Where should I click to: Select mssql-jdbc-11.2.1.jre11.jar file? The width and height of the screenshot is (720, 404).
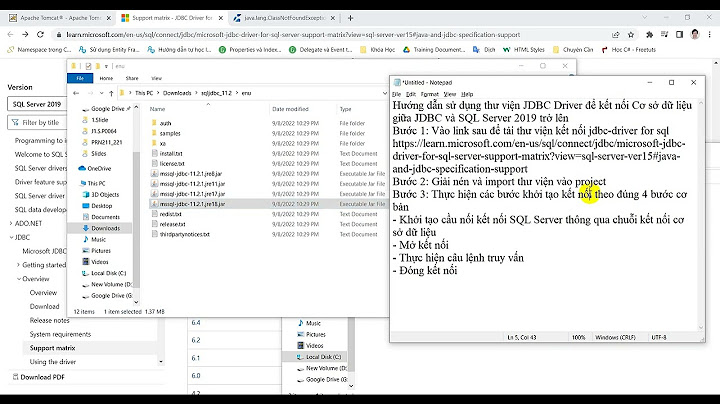[192, 184]
